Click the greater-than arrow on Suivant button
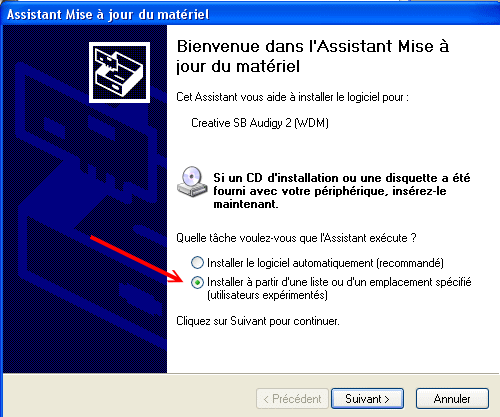Screen dimensions: 500x417 [387, 399]
